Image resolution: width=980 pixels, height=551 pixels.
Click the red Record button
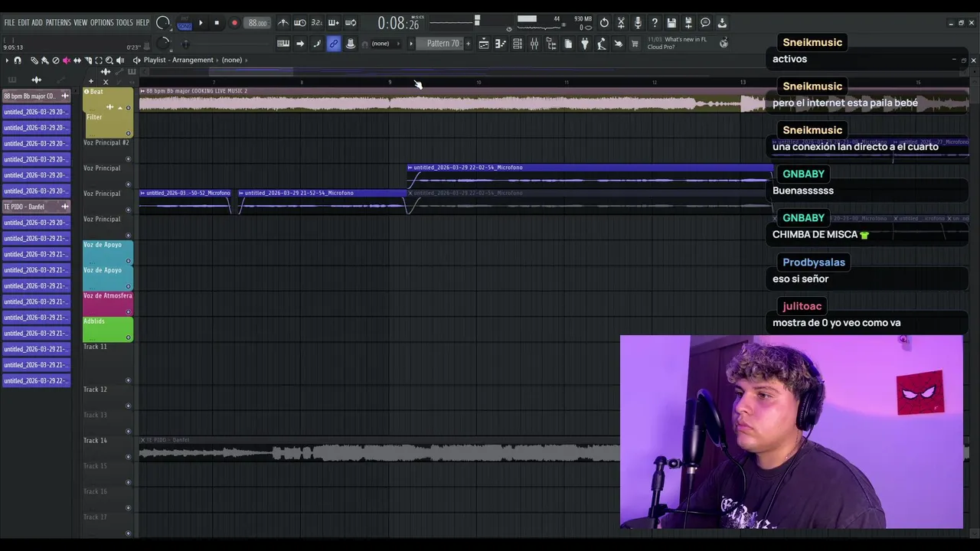pos(234,23)
